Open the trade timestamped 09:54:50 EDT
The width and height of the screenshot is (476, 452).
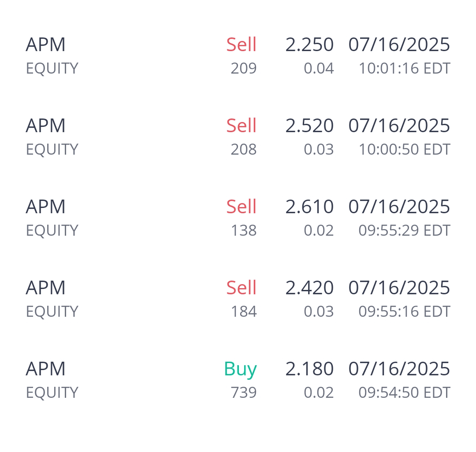404,393
